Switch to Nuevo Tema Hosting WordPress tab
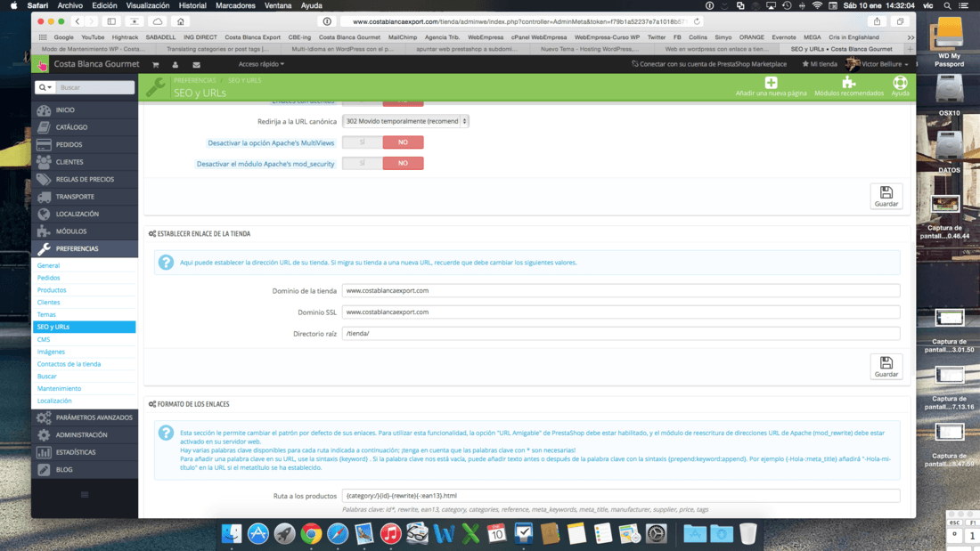The height and width of the screenshot is (551, 980). pos(591,49)
